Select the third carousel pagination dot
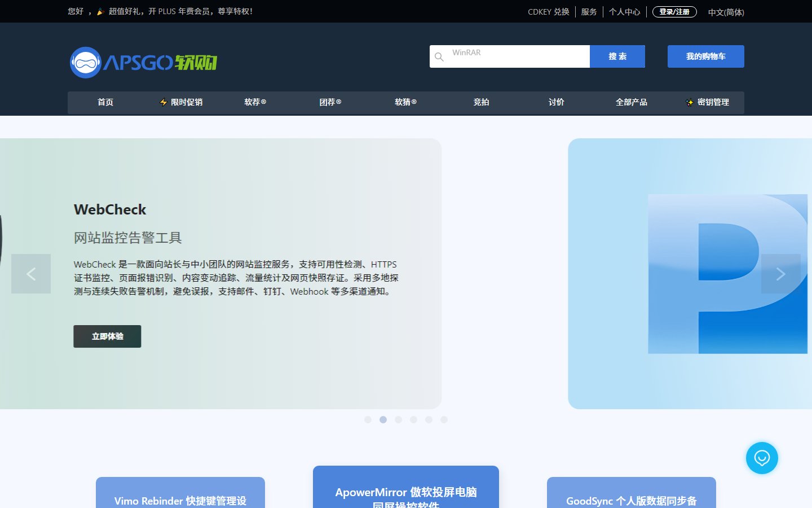Screen dimensions: 812x508 (x=398, y=419)
